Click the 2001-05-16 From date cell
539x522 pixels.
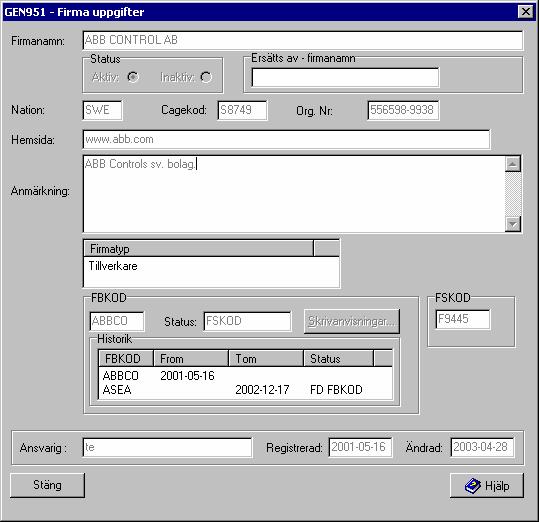click(x=187, y=376)
